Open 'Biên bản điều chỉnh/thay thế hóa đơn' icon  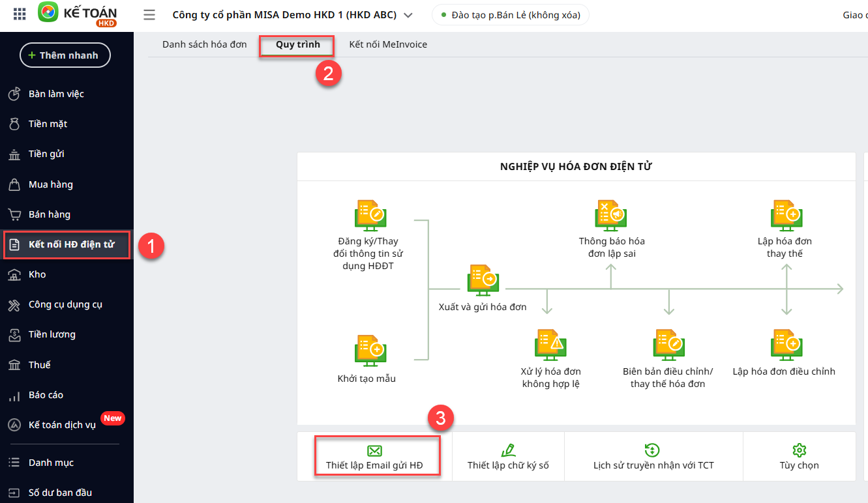pos(668,345)
